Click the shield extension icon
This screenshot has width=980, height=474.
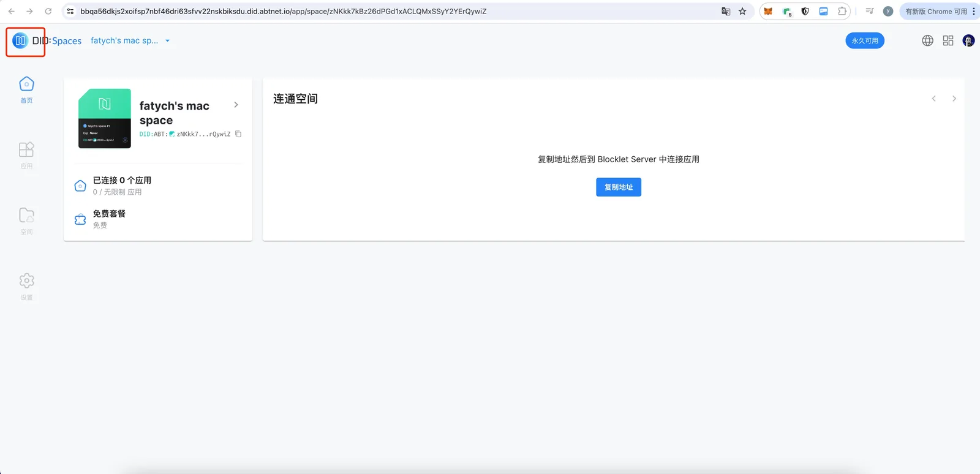pos(805,11)
